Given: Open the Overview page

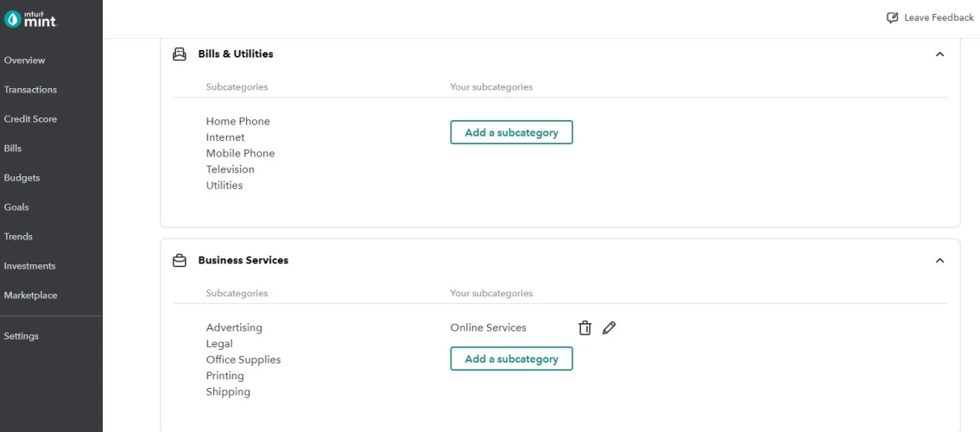Looking at the screenshot, I should (x=24, y=60).
